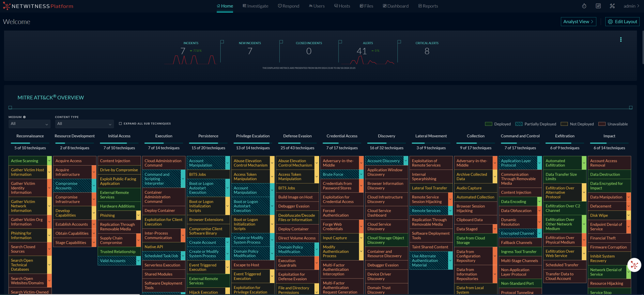Click the Home house icon
The image size is (644, 295).
219,6
